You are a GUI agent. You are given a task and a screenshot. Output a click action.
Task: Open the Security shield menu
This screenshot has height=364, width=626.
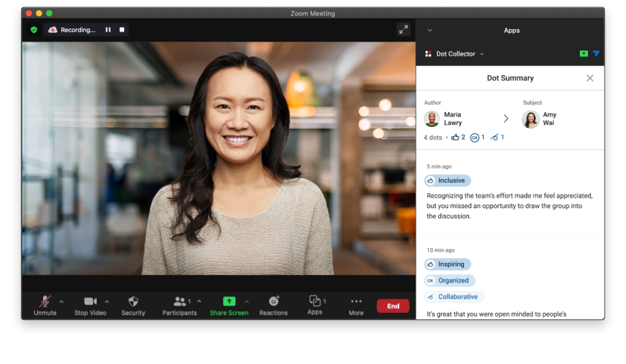click(133, 306)
